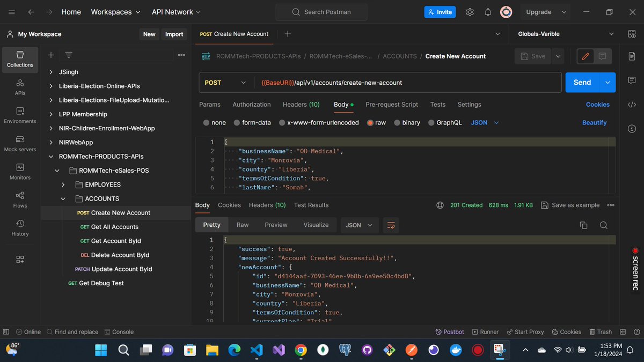Click the collection filter icon
This screenshot has height=362, width=644.
pyautogui.click(x=69, y=55)
